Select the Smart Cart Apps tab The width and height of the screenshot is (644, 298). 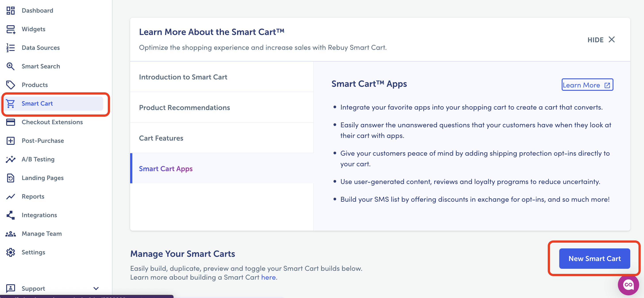[166, 169]
